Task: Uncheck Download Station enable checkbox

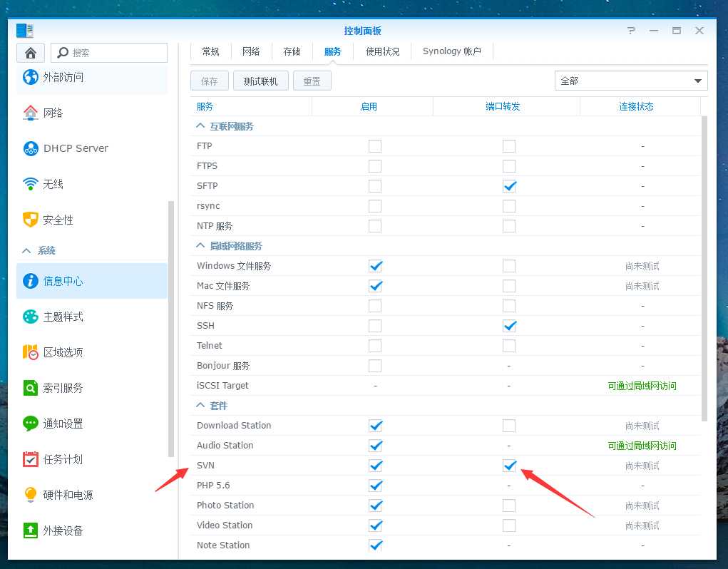Action: coord(375,426)
